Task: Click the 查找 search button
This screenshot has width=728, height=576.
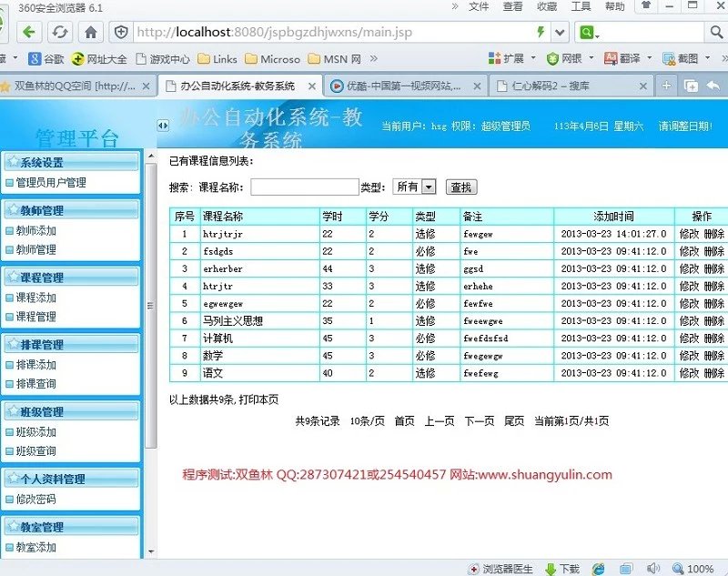Action: click(x=461, y=187)
